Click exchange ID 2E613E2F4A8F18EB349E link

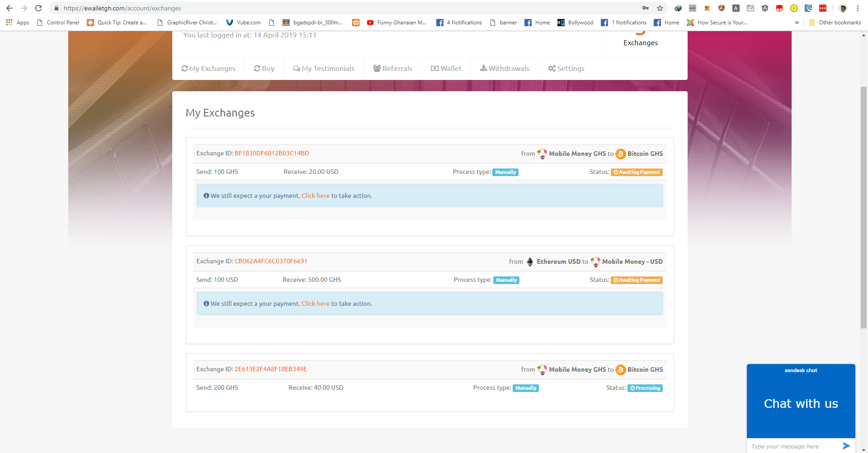270,369
